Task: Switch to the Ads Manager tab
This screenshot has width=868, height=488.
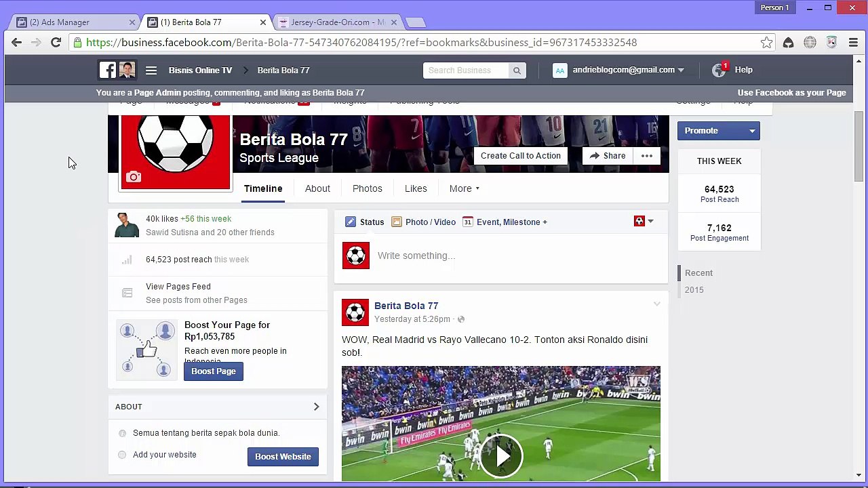Action: pos(75,22)
